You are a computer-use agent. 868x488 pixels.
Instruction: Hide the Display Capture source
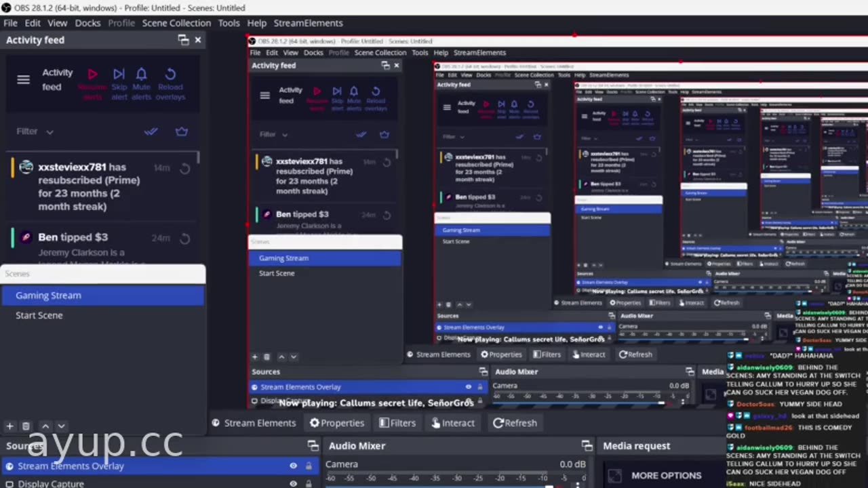294,483
